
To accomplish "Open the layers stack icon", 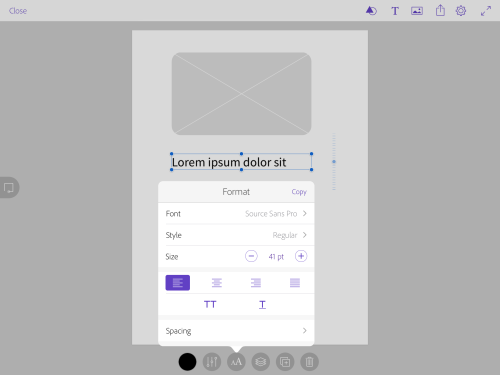I will [x=261, y=362].
